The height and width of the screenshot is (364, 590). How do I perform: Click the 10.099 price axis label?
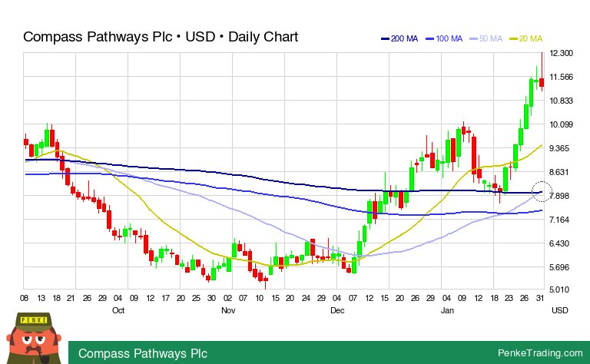(x=561, y=124)
